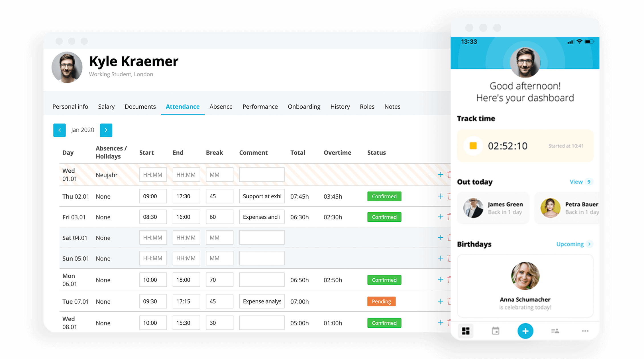
Task: Expand the Absence tab dropdown
Action: coord(221,107)
